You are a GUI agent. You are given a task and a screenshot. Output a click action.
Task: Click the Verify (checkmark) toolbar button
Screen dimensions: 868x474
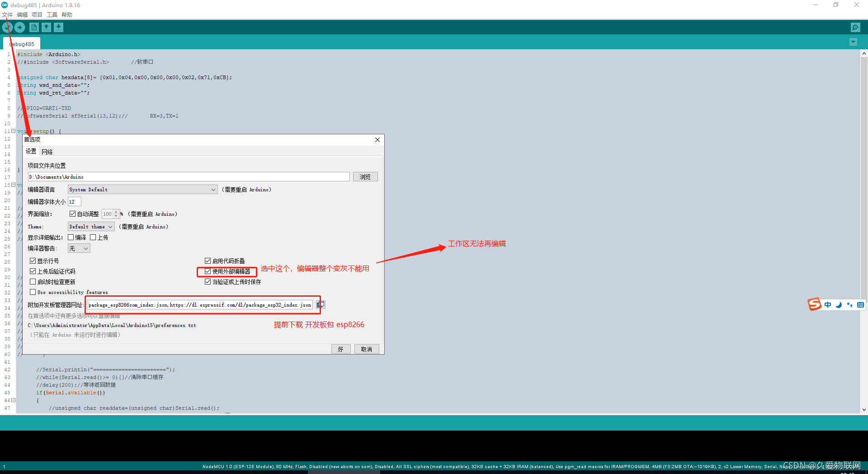(7, 28)
